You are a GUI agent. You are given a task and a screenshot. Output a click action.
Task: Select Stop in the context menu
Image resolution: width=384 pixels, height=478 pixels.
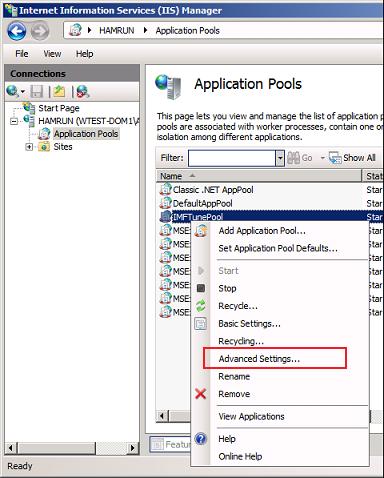coord(227,288)
